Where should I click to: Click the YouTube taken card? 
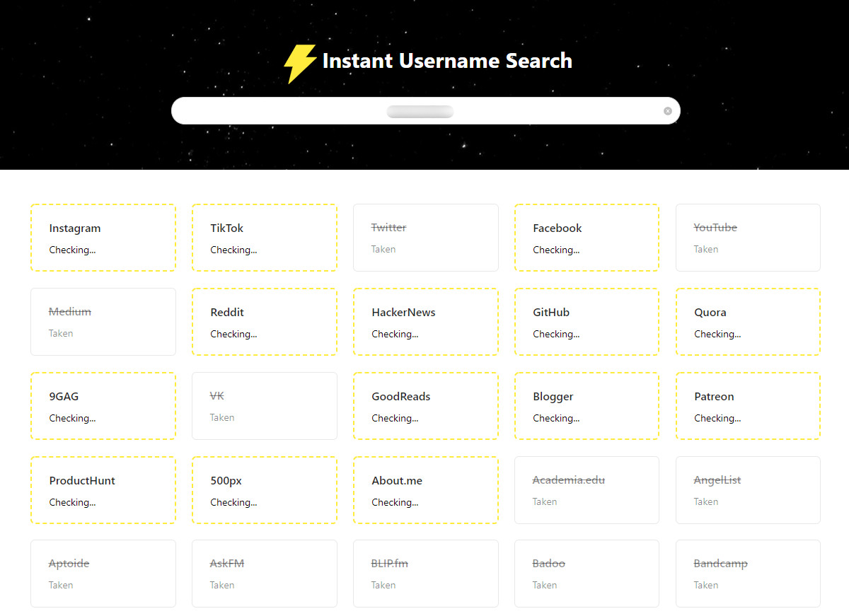748,238
